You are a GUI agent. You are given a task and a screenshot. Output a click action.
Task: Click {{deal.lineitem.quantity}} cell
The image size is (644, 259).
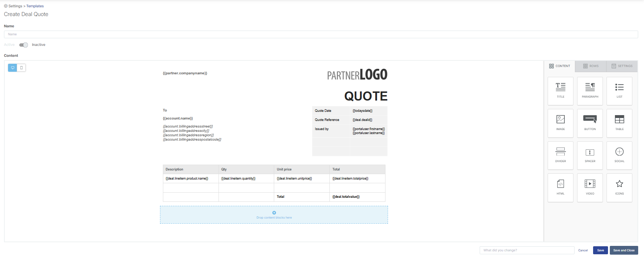point(246,178)
